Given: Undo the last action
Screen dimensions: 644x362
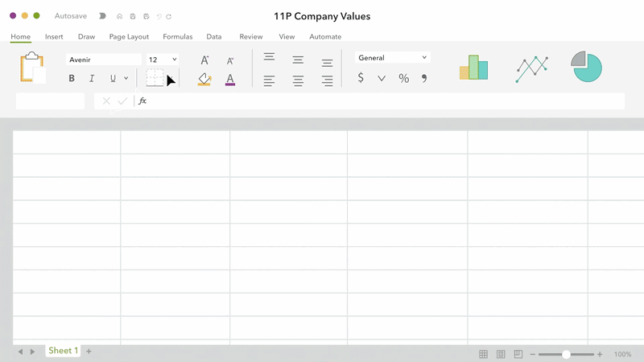Looking at the screenshot, I should coord(159,16).
